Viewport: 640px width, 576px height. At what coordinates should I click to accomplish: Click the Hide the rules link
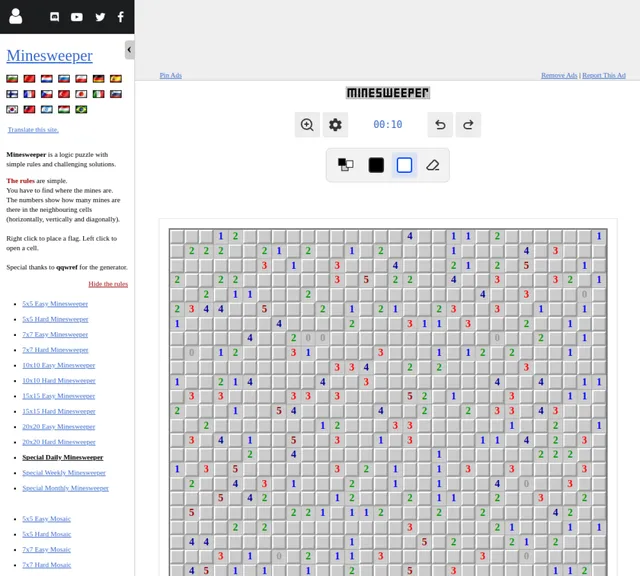pos(108,284)
